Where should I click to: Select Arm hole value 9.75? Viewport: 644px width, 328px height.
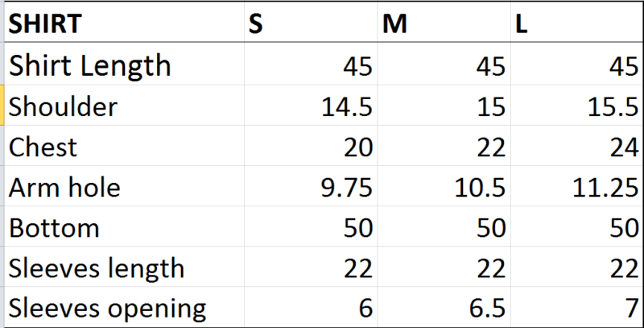[311, 186]
